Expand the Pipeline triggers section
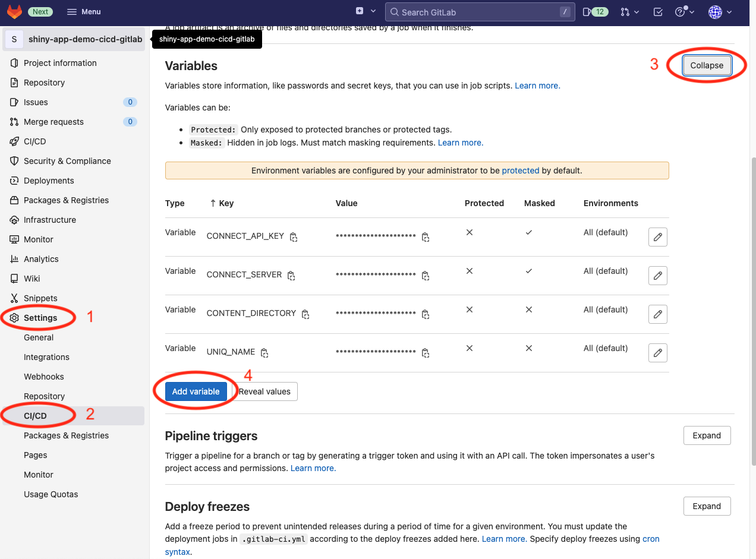 point(707,435)
